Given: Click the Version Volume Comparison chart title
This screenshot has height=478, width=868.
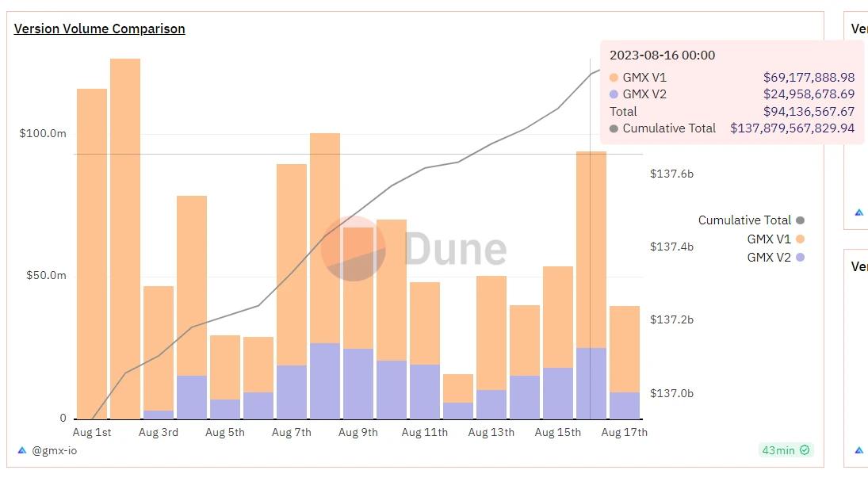Looking at the screenshot, I should (99, 29).
